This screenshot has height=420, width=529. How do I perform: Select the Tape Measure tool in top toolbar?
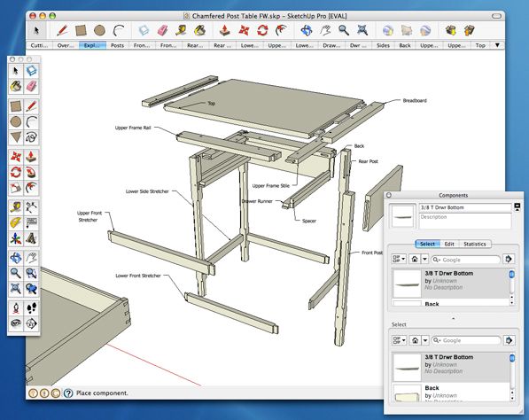click(181, 30)
